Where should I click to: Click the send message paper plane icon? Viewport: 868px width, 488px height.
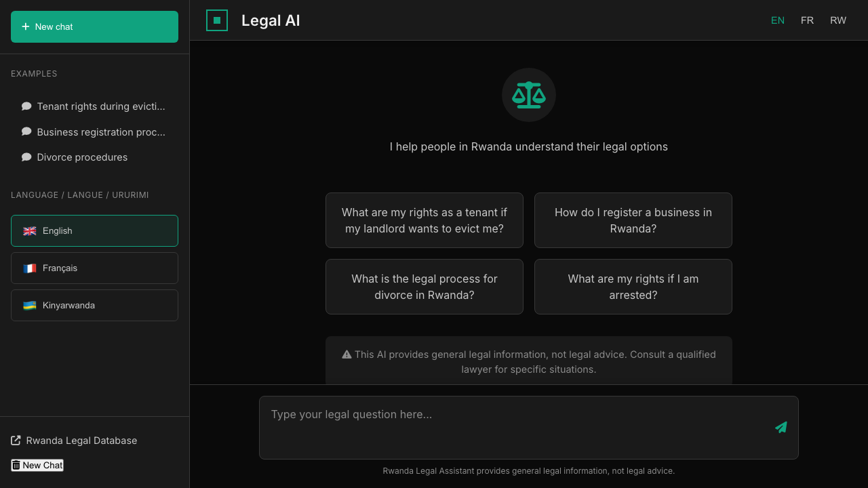[x=781, y=428]
